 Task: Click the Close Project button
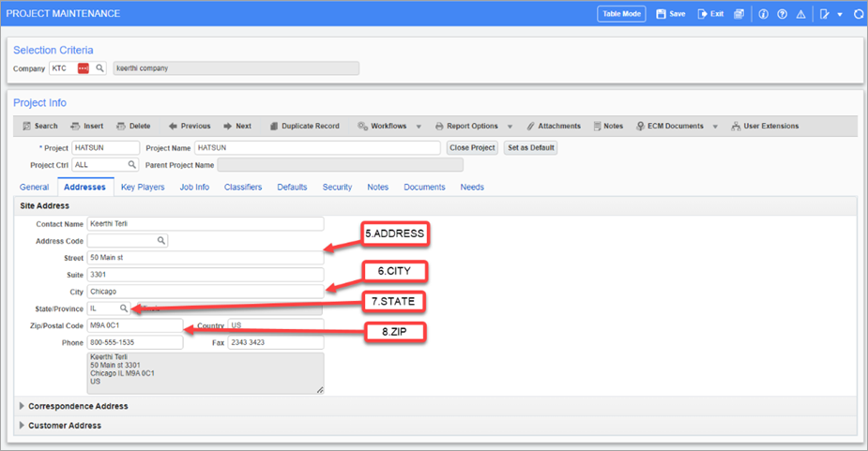point(472,148)
